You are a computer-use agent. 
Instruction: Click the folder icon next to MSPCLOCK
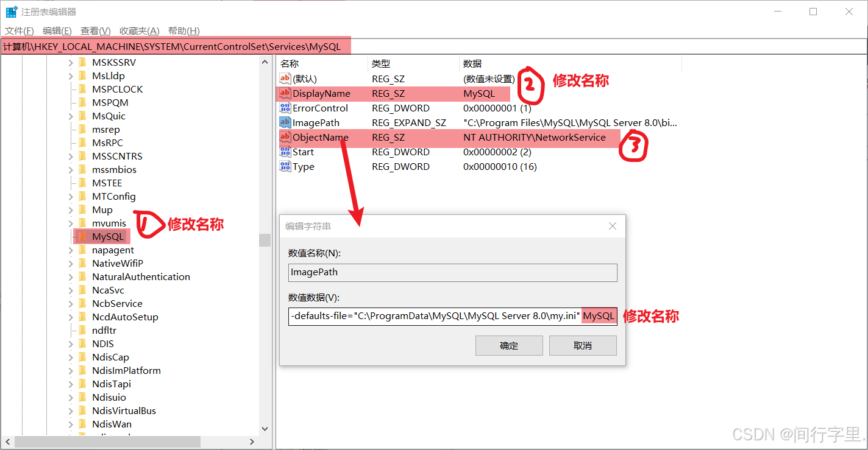[x=83, y=89]
